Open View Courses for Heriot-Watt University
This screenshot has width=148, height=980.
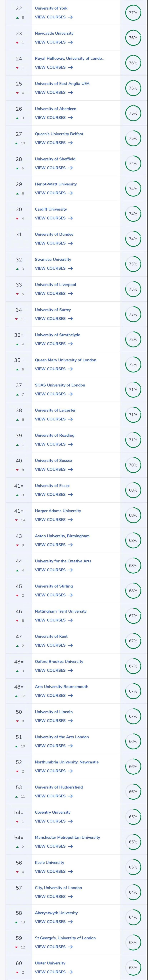(50, 193)
